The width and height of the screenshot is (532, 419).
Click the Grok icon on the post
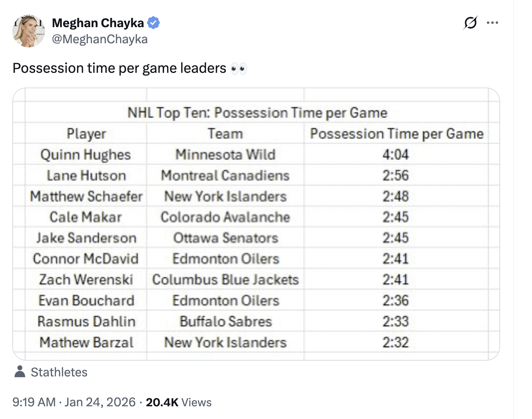470,23
